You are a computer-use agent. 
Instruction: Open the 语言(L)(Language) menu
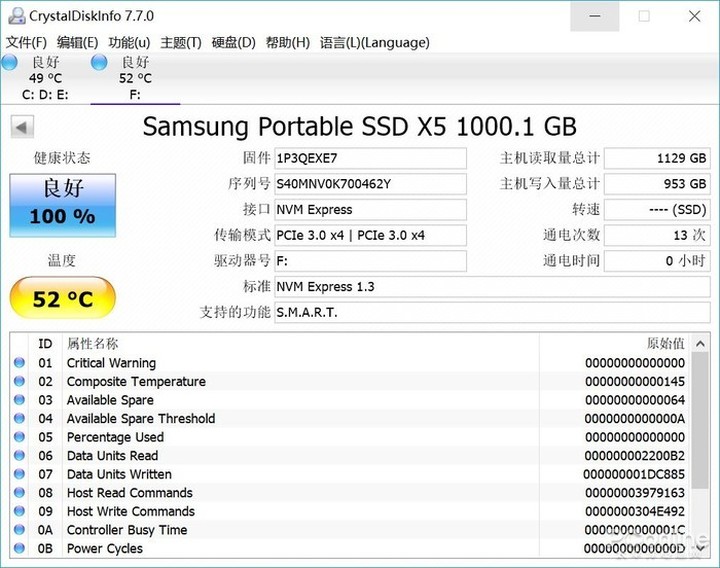pyautogui.click(x=374, y=42)
